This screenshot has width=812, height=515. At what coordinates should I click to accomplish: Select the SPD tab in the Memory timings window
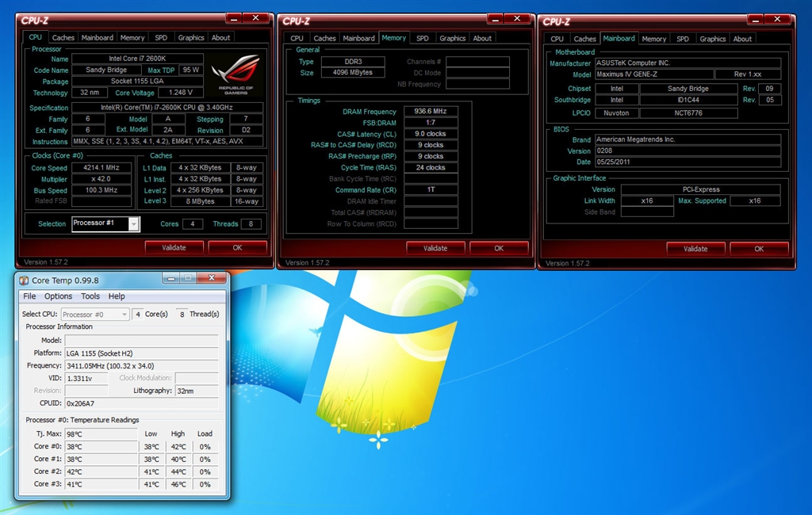pos(423,38)
